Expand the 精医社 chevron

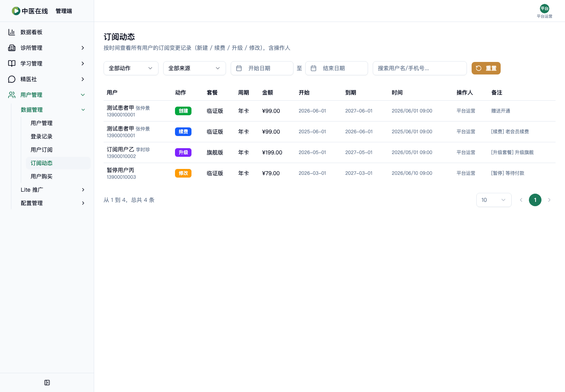coord(83,79)
